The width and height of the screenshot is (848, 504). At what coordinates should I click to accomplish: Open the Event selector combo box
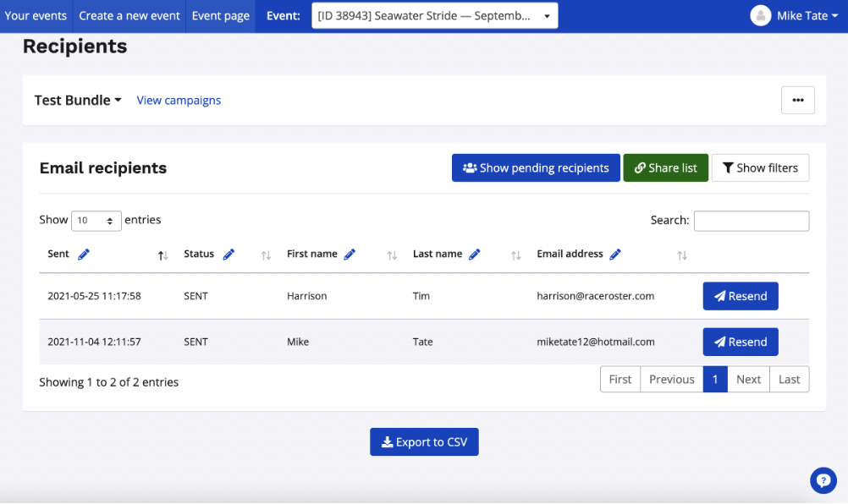click(x=434, y=16)
